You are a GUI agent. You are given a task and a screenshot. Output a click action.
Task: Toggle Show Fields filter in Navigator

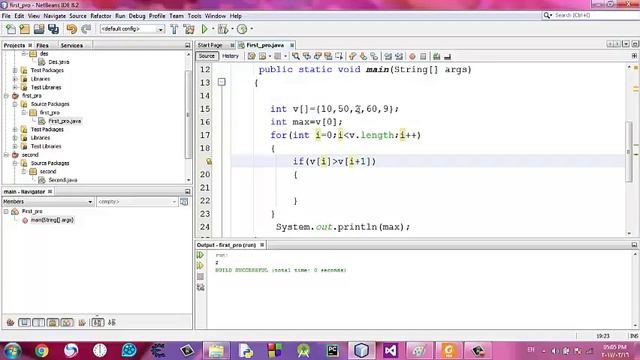pyautogui.click(x=24, y=322)
